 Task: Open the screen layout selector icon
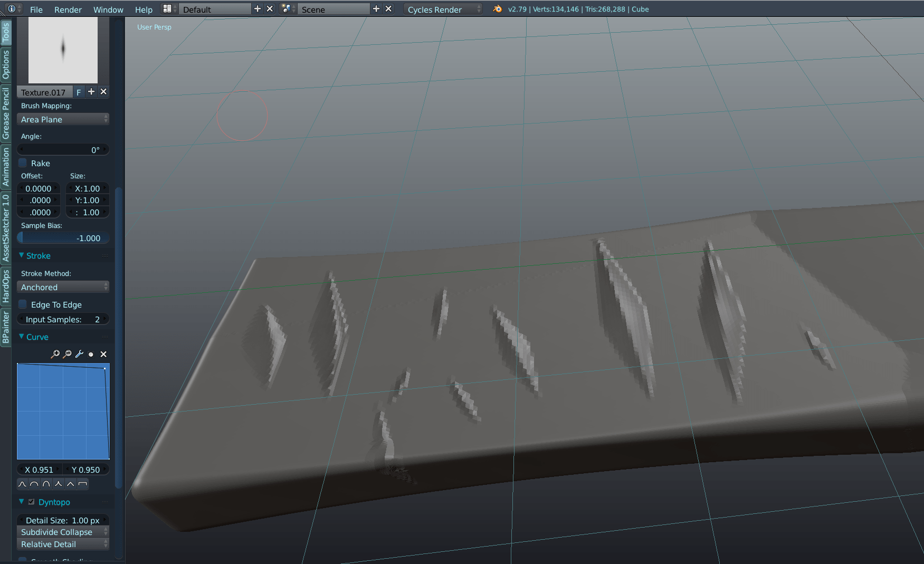tap(167, 8)
